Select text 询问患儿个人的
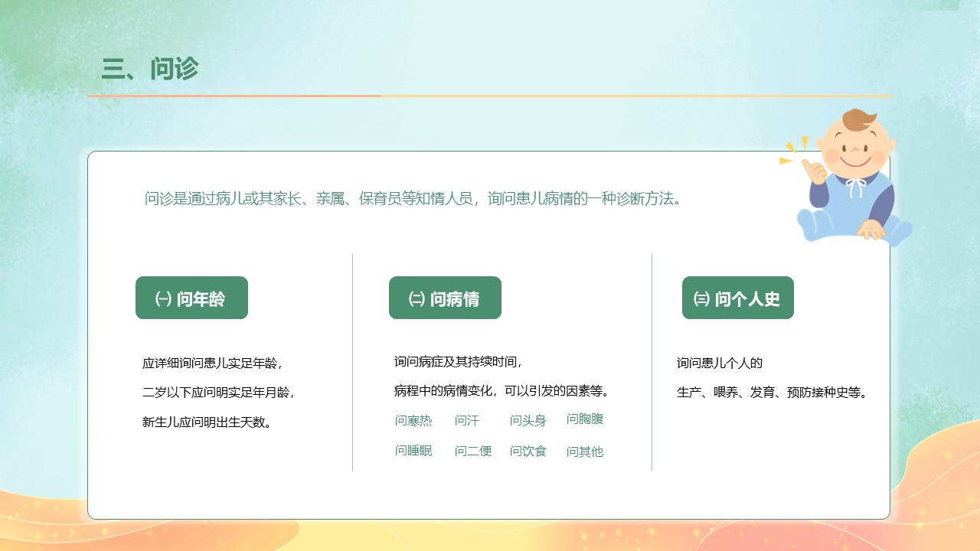Image resolution: width=980 pixels, height=551 pixels. tap(720, 363)
